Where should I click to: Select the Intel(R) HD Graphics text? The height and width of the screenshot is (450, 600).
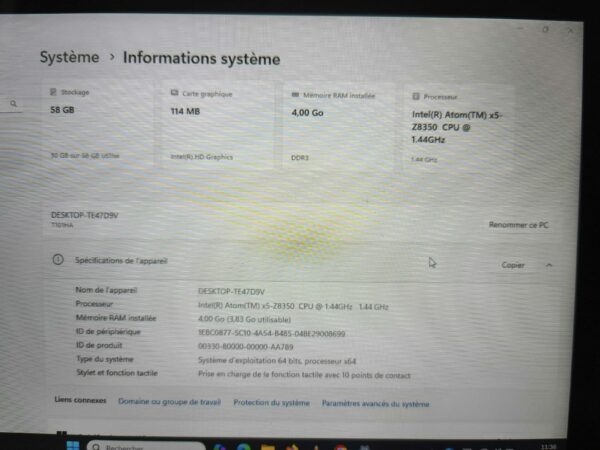201,157
